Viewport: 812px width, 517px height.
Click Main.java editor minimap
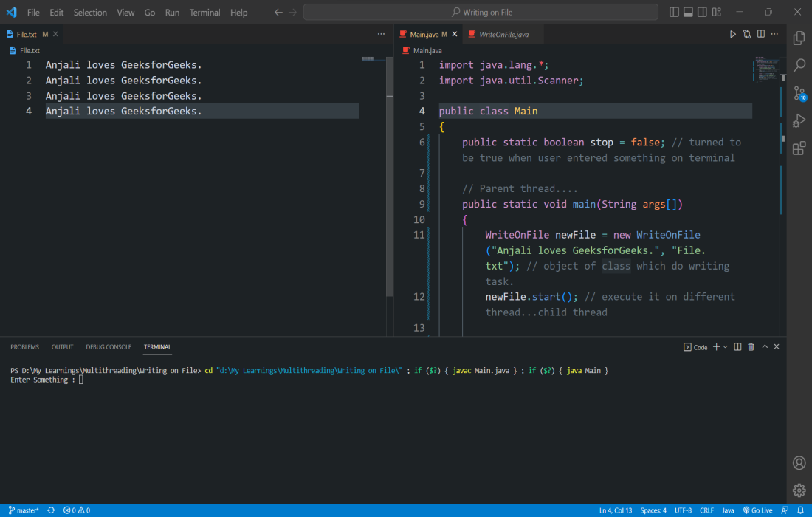point(765,69)
